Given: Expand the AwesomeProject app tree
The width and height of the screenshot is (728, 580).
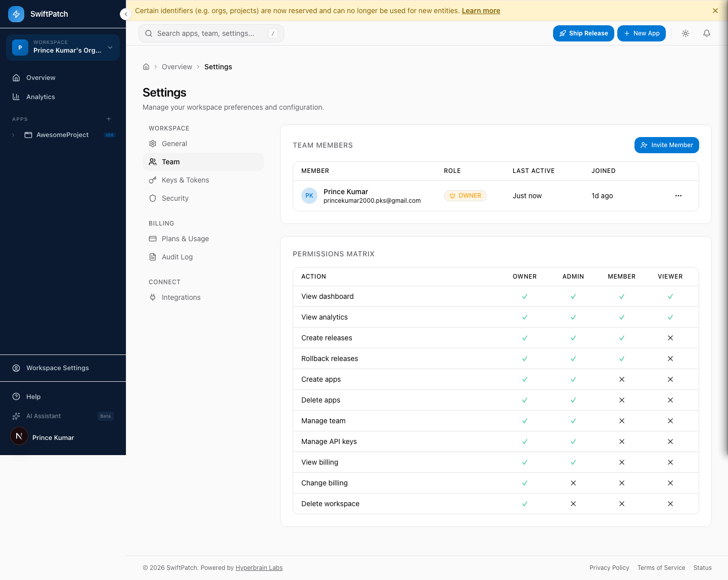Looking at the screenshot, I should (14, 135).
